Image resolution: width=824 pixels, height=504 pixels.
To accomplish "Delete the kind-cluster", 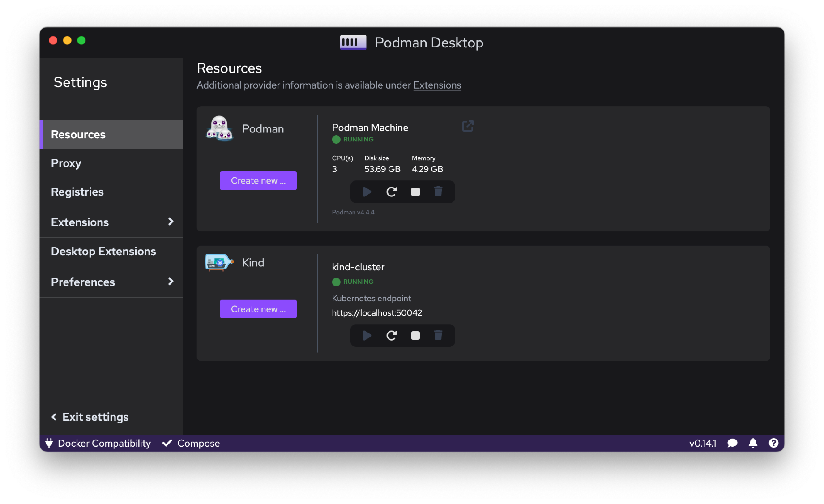I will [x=438, y=335].
